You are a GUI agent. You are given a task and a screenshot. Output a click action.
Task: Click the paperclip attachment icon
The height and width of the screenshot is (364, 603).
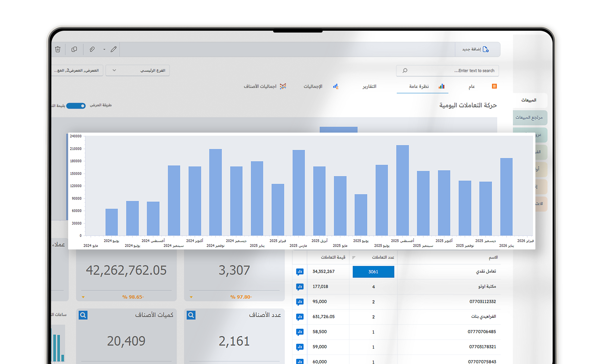click(92, 49)
